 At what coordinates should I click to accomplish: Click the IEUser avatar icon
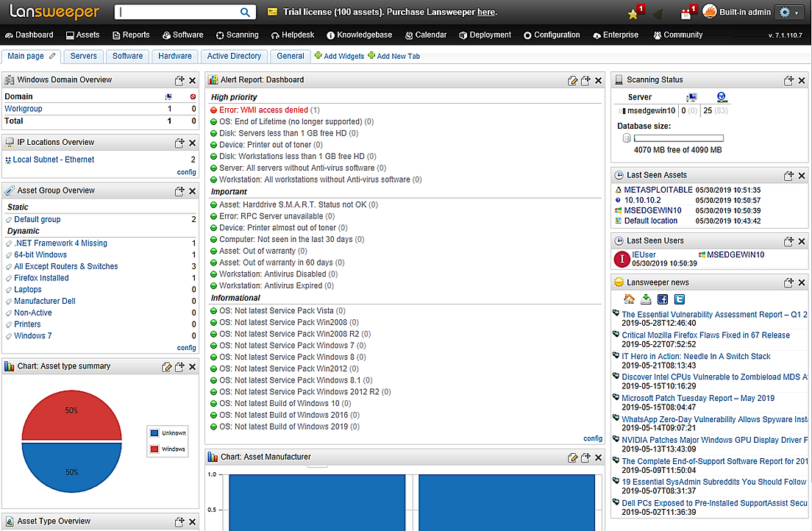(622, 258)
